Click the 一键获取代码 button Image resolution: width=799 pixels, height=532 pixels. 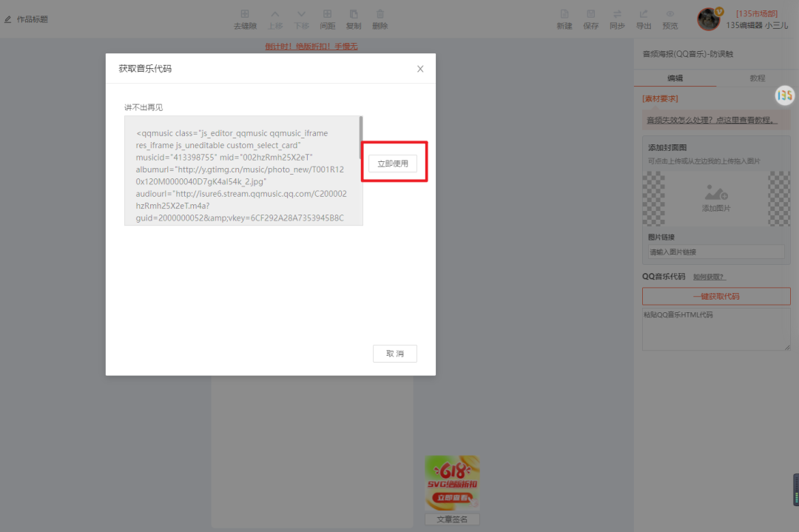point(716,296)
